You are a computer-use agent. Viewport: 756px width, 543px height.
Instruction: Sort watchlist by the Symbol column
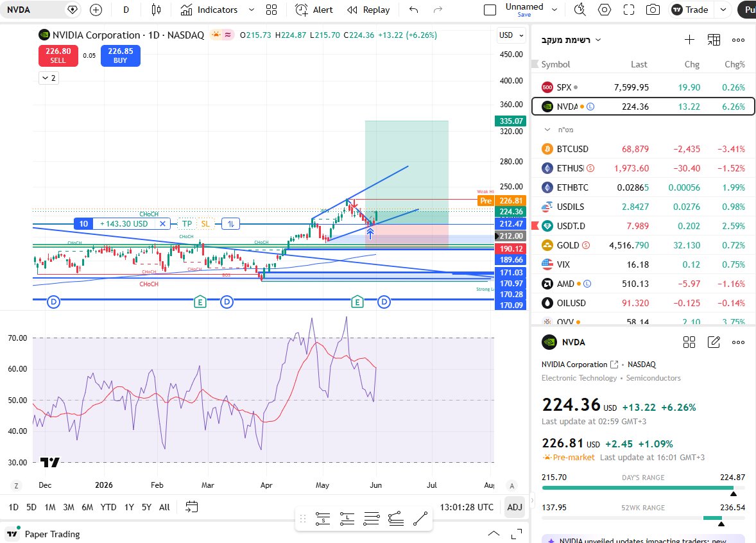coord(555,64)
